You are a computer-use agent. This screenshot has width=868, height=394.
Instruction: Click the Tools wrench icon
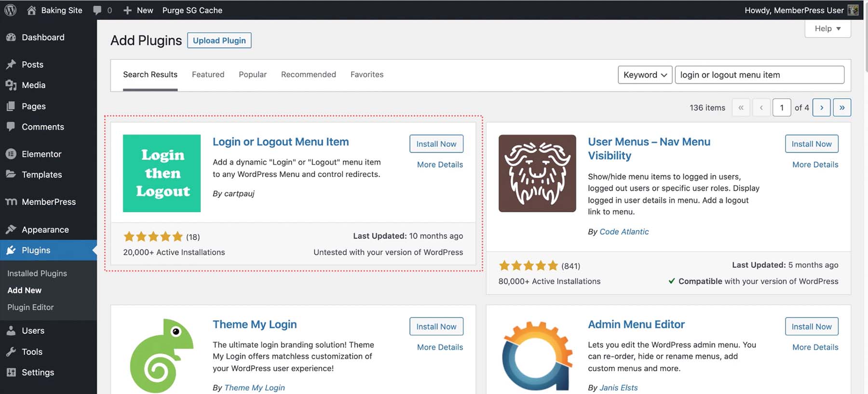pyautogui.click(x=11, y=352)
